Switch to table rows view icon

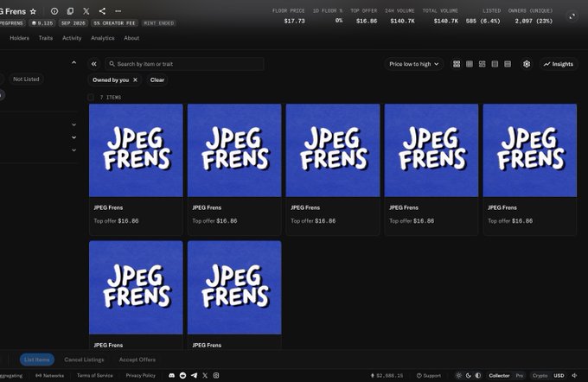point(508,64)
